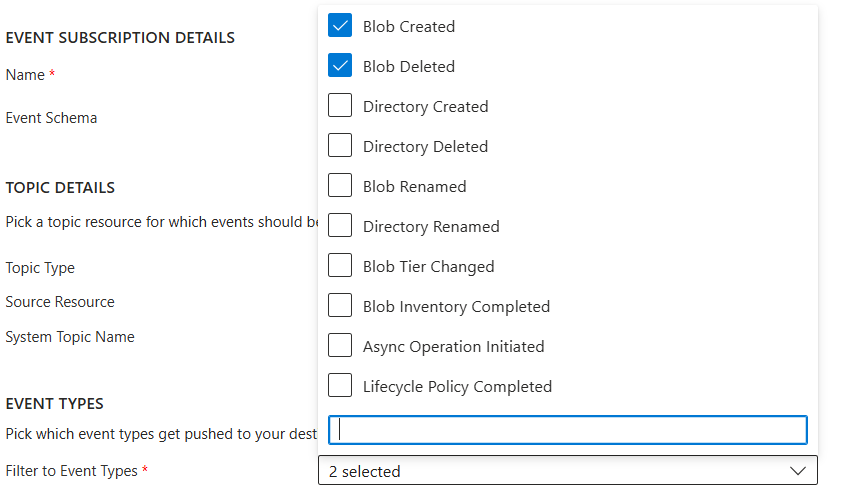
Task: Check the Async Operation Initiated box
Action: 340,346
